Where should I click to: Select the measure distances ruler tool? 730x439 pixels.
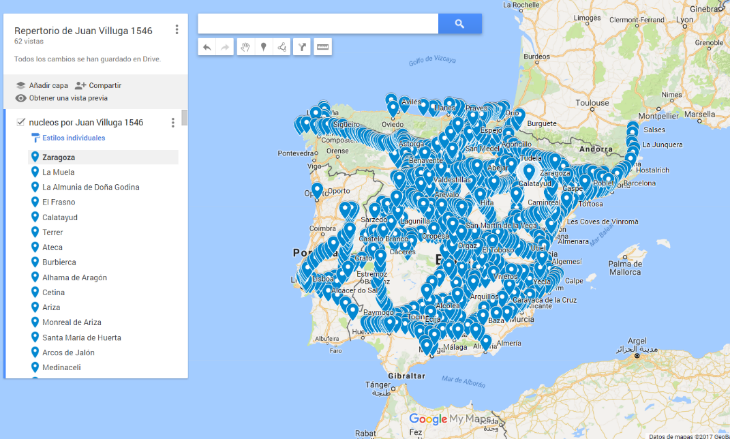click(x=323, y=47)
